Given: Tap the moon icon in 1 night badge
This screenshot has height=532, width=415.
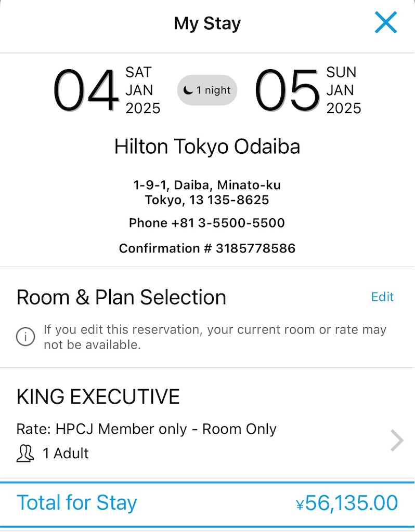Looking at the screenshot, I should click(188, 90).
